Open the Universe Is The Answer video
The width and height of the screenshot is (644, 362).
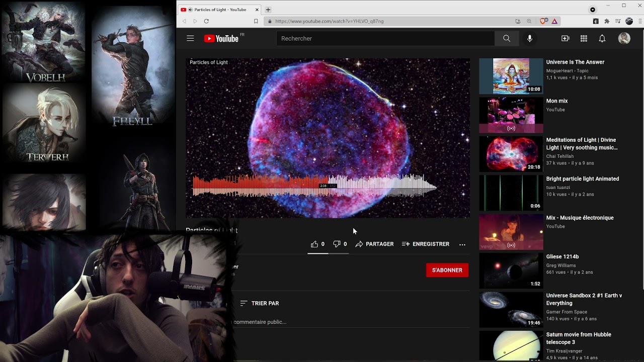click(x=575, y=62)
